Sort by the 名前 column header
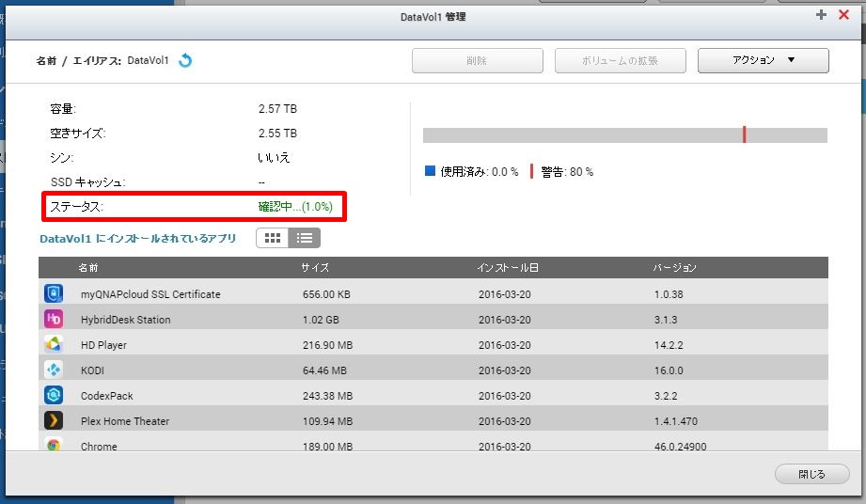866x504 pixels. tap(88, 268)
